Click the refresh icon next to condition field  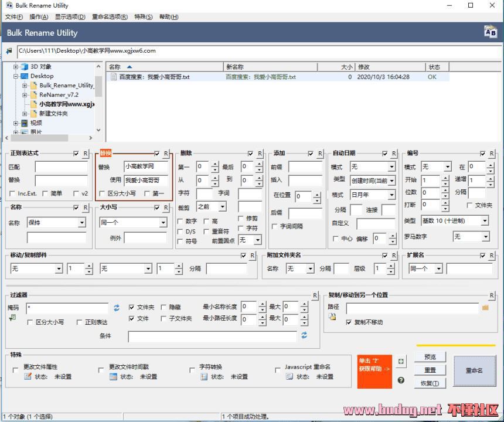coord(304,335)
